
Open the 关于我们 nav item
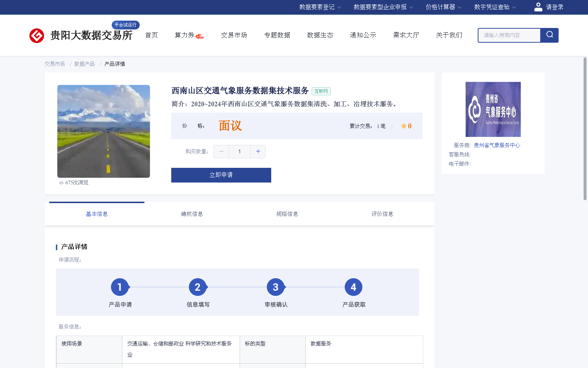coord(449,35)
